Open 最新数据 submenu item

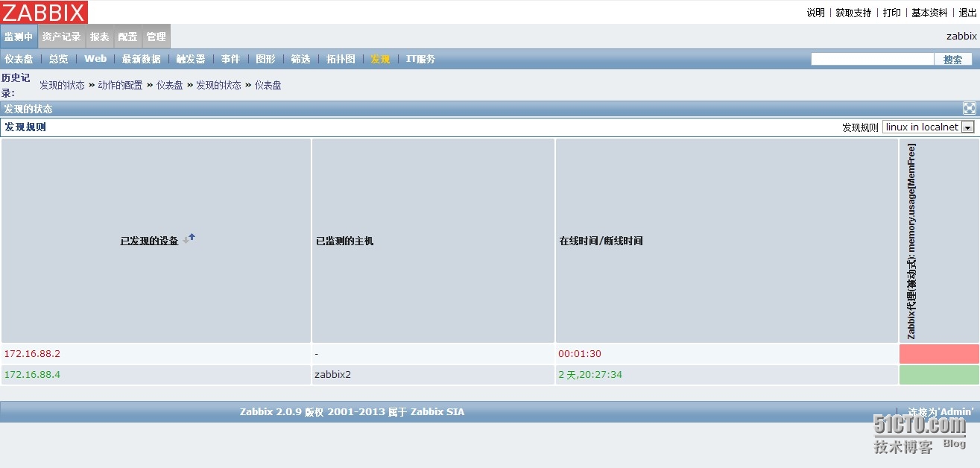point(142,59)
